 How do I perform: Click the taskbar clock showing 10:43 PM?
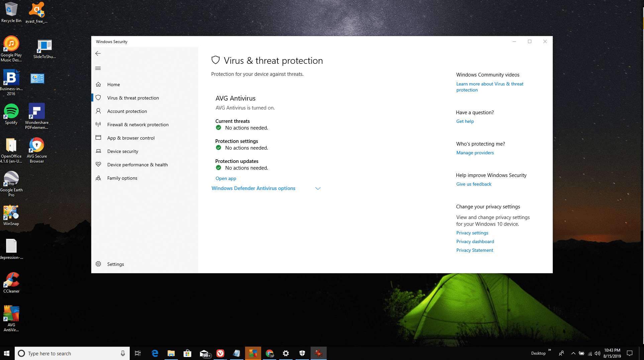point(612,353)
